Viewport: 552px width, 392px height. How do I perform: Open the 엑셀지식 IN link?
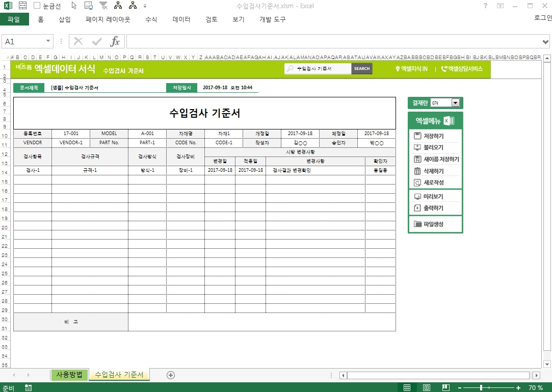(x=411, y=69)
